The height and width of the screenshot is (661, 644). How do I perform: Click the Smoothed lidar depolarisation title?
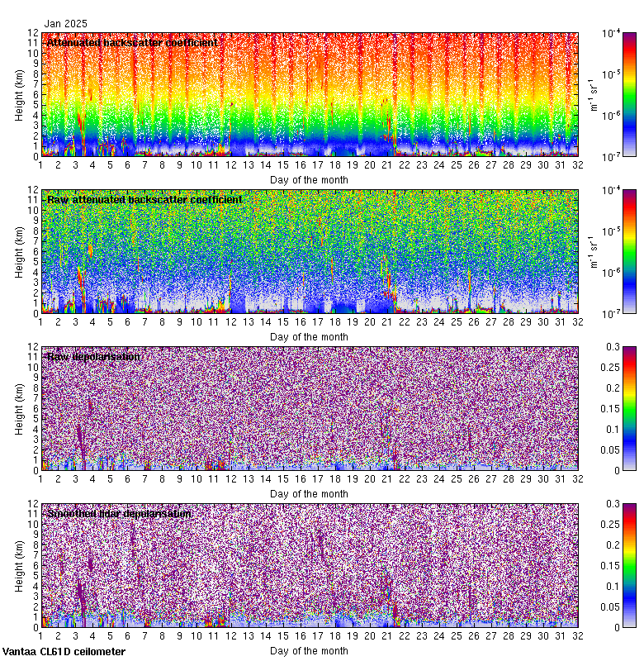click(119, 513)
